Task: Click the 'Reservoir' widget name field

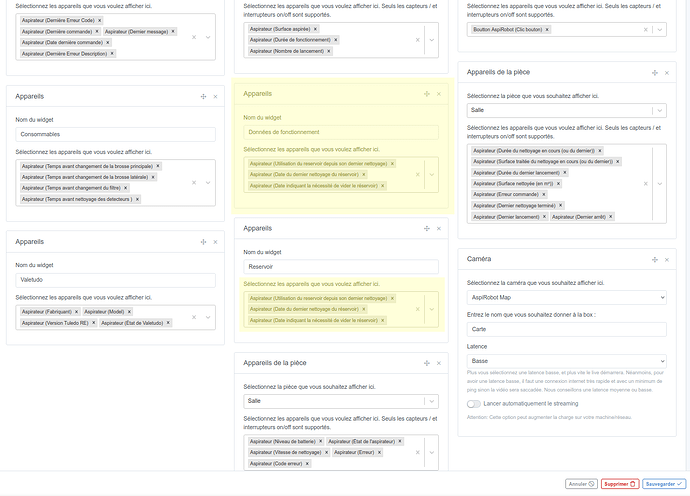Action: (341, 267)
